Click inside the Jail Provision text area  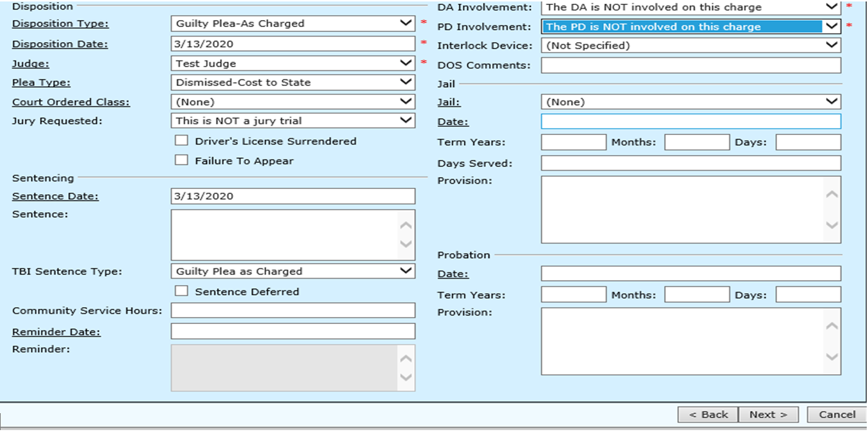click(x=691, y=210)
